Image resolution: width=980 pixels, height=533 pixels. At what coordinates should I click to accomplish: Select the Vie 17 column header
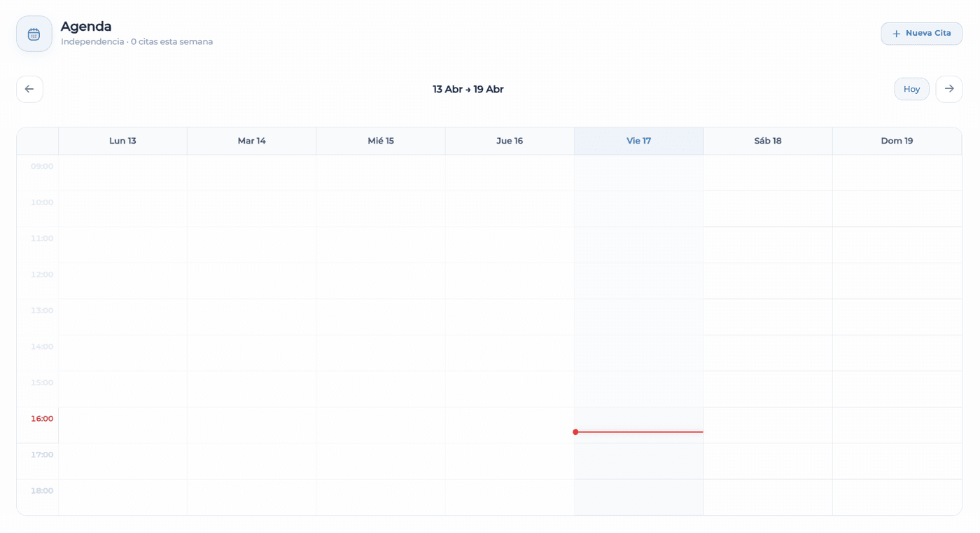click(x=638, y=141)
